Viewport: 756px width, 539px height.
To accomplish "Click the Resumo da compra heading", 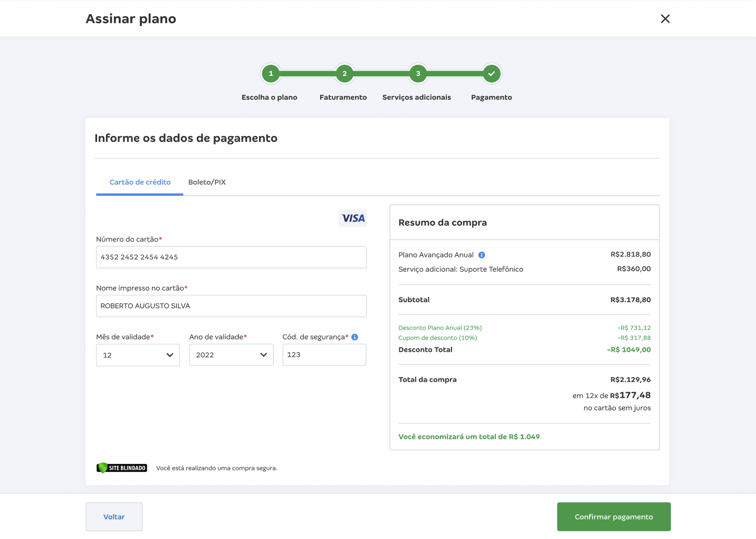I will (443, 223).
